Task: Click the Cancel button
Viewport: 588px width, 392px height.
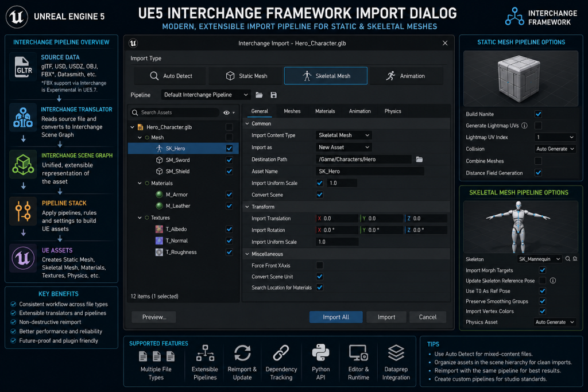Action: click(x=427, y=317)
